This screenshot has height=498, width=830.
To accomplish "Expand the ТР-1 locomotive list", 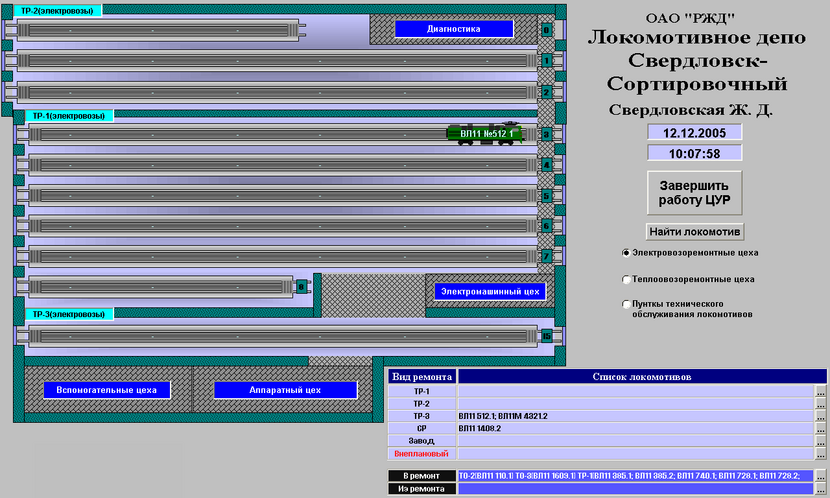I will 820,392.
